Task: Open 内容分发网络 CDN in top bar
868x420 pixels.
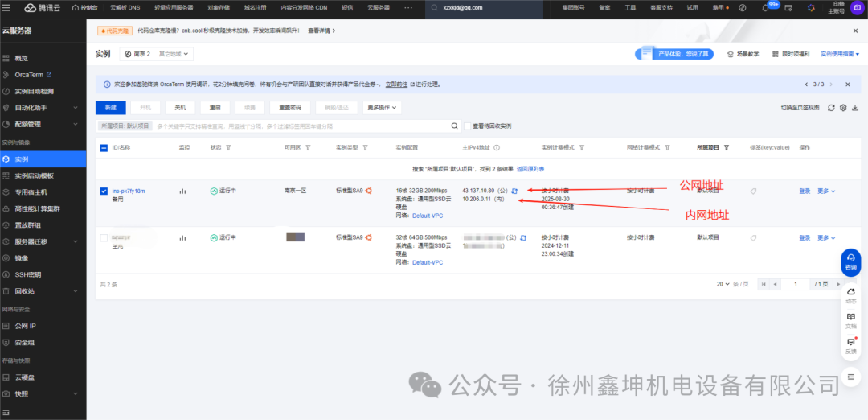Action: point(305,8)
